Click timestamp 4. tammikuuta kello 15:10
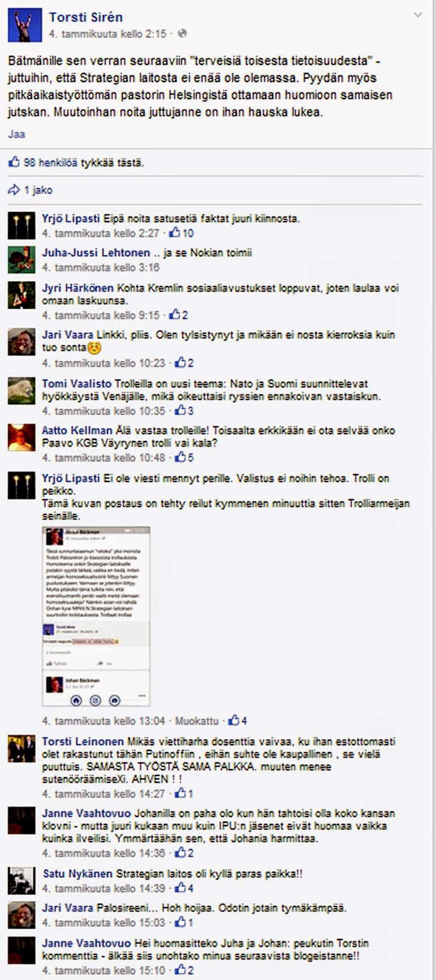The height and width of the screenshot is (980, 436). [103, 970]
